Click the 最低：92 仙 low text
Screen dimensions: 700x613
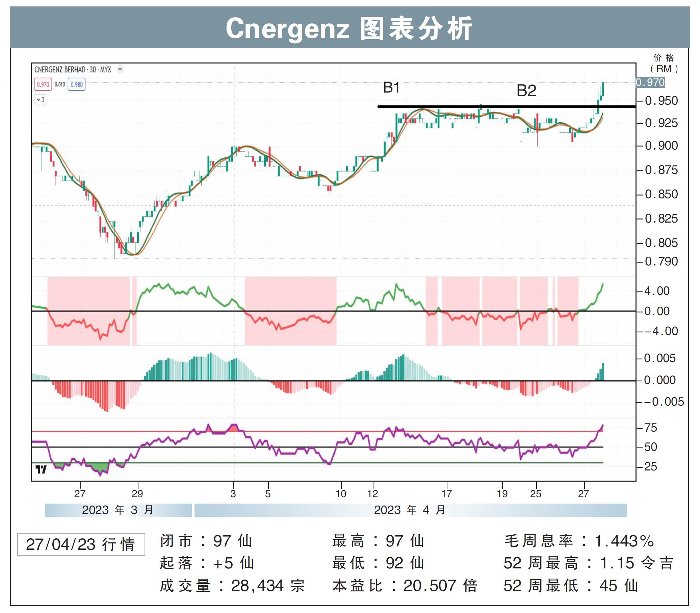[x=379, y=563]
